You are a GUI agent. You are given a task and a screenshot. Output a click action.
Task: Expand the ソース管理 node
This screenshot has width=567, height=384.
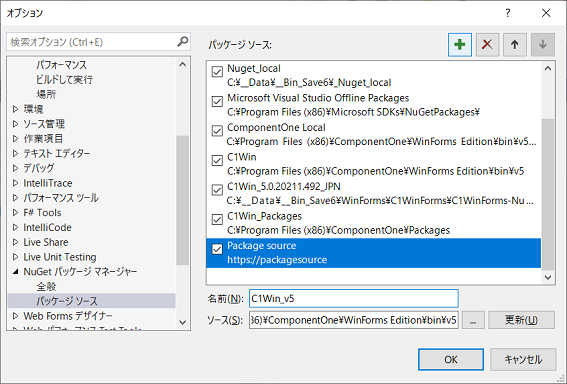click(x=16, y=124)
